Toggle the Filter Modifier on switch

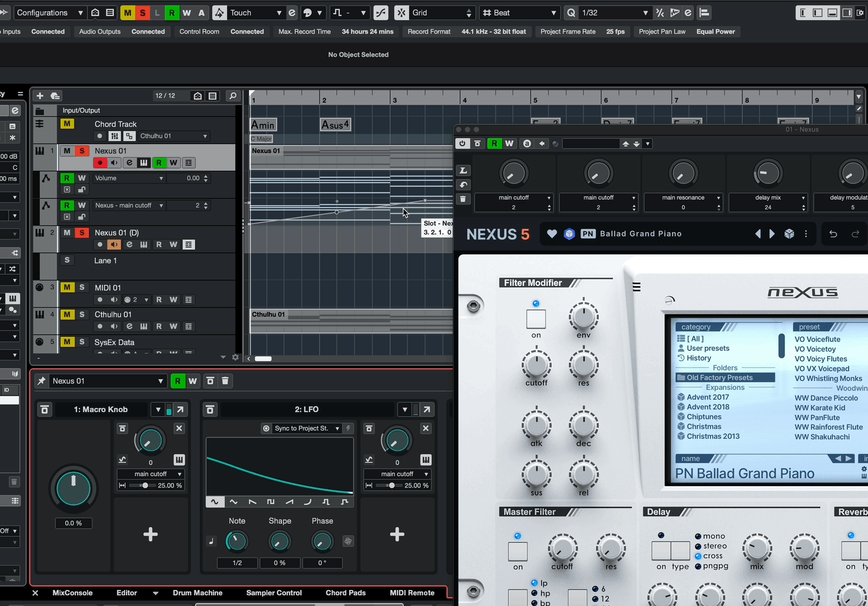click(536, 319)
